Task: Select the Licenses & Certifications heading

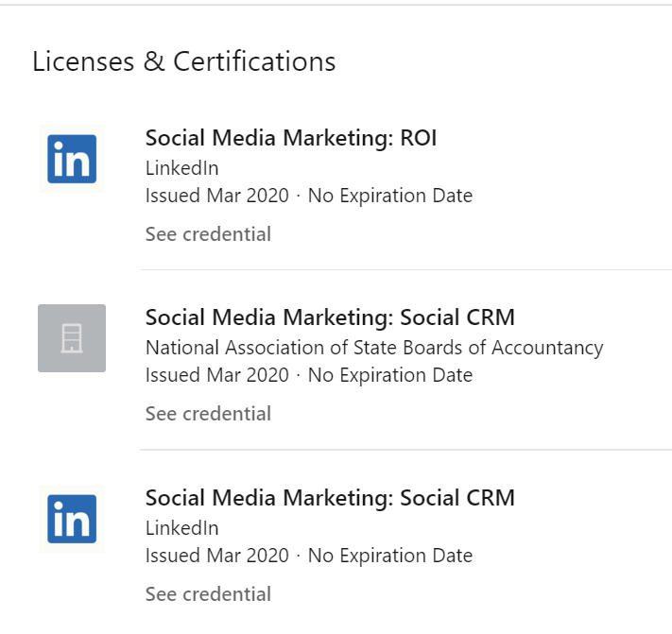Action: (183, 61)
